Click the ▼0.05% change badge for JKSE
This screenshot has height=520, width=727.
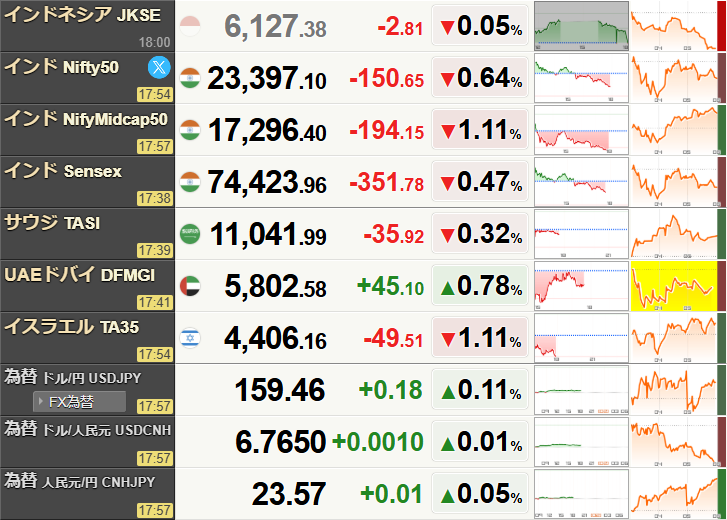480,25
